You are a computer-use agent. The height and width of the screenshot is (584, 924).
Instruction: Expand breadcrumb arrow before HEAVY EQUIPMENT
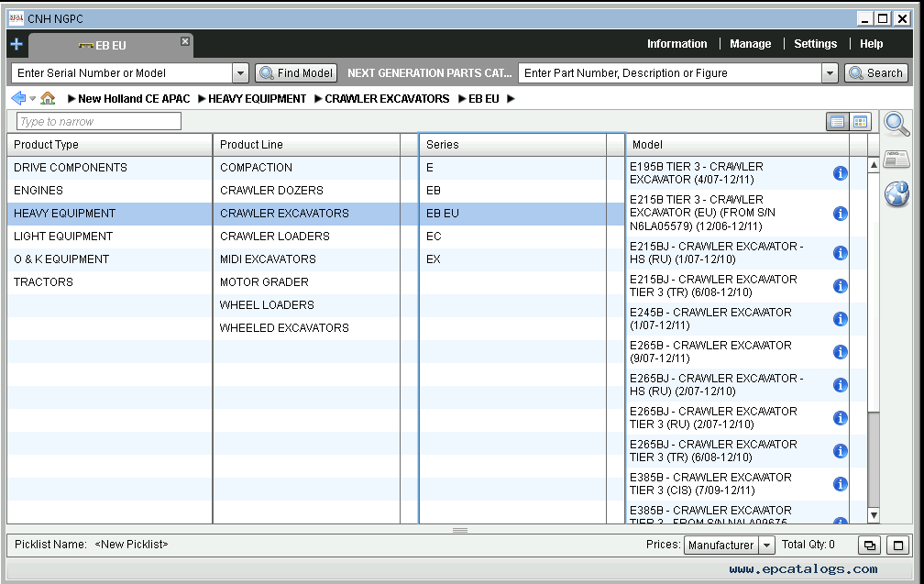pyautogui.click(x=202, y=99)
